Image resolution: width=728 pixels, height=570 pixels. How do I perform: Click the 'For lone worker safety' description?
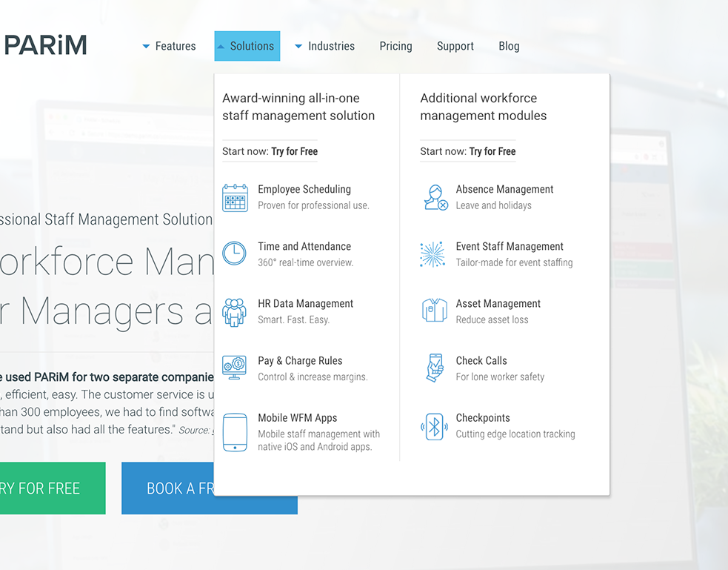[x=500, y=377]
